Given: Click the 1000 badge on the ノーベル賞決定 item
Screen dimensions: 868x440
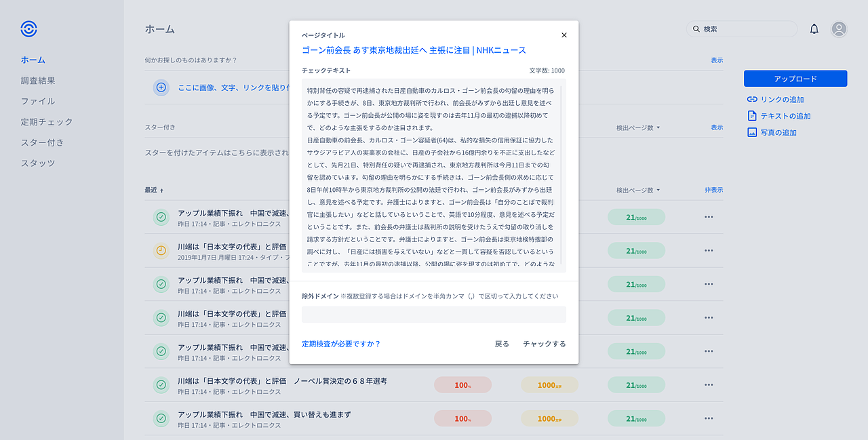Looking at the screenshot, I should (549, 385).
